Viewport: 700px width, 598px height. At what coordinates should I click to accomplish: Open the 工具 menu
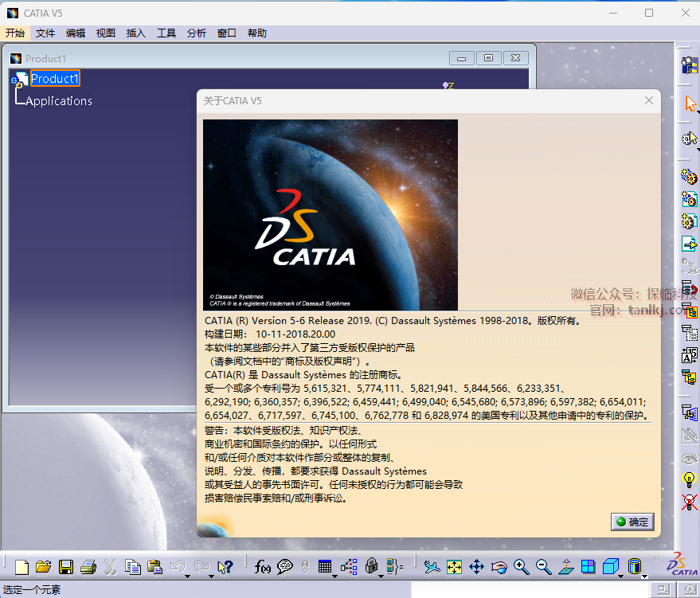pos(166,33)
